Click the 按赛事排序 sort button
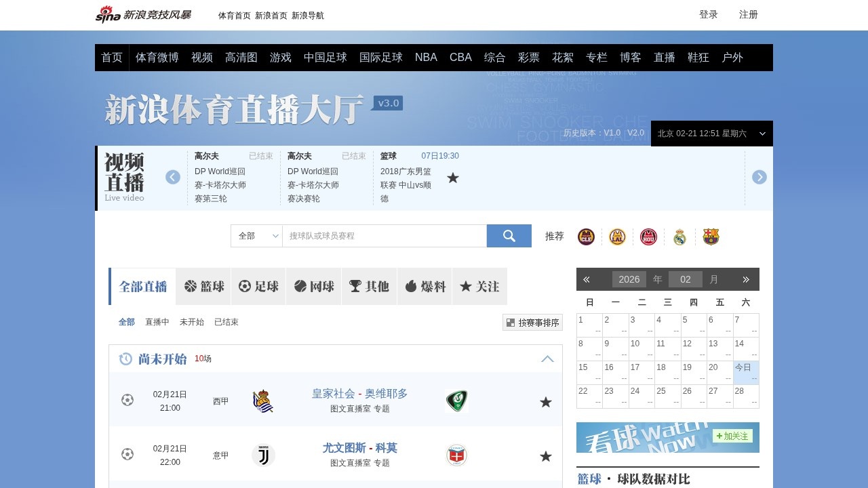868x488 pixels. point(532,322)
